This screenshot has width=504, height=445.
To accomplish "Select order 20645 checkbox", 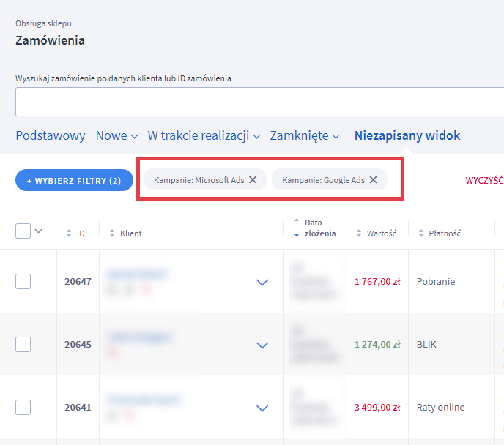I will [x=23, y=344].
